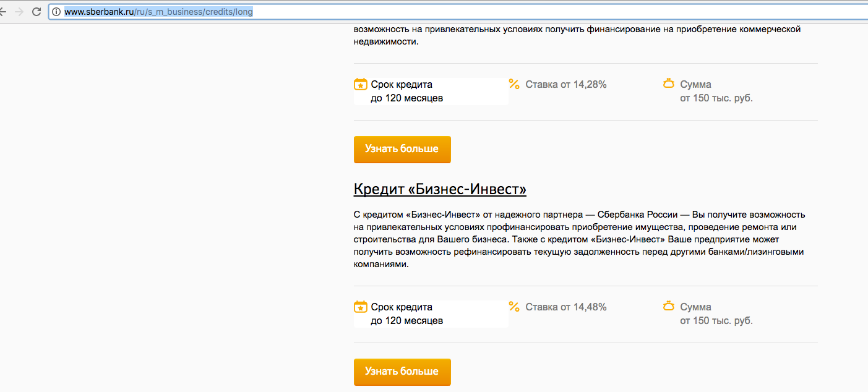Click Сумма от 150 тыс. руб. in Бизнес-Инвест row
This screenshot has width=868, height=392.
[716, 314]
